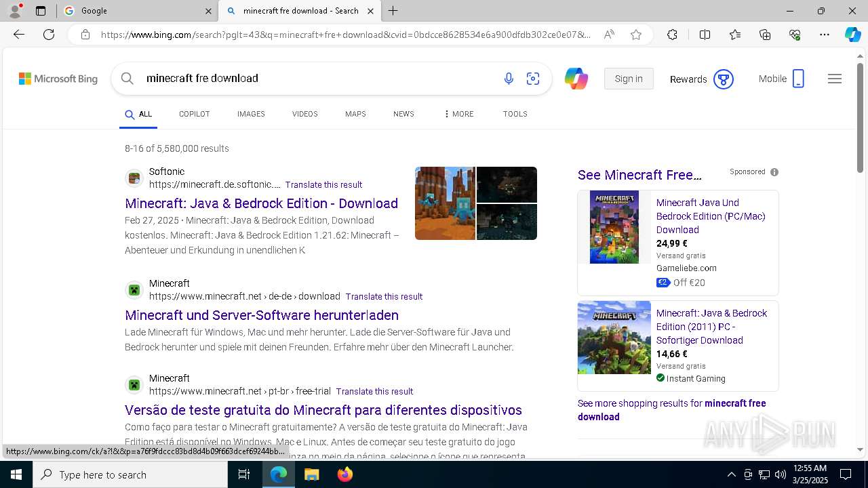Screen dimensions: 868x488
Task: Open Read aloud icon in address bar
Action: click(609, 35)
